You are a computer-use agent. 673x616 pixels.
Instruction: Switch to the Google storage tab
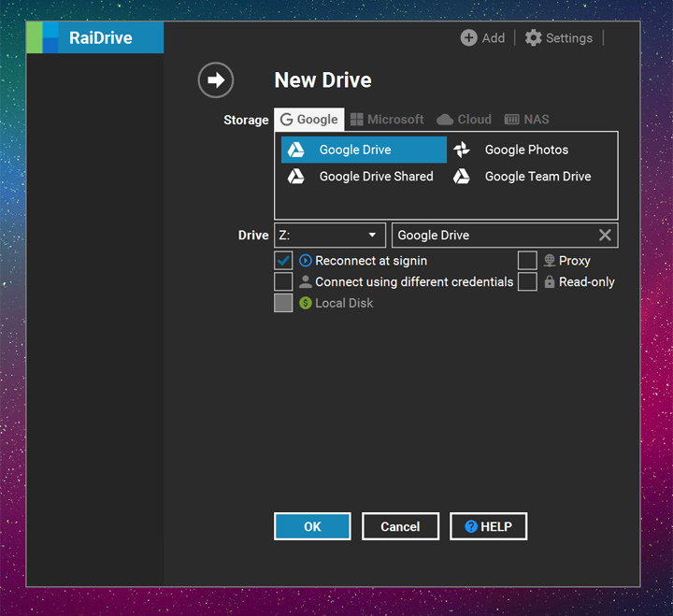click(309, 120)
